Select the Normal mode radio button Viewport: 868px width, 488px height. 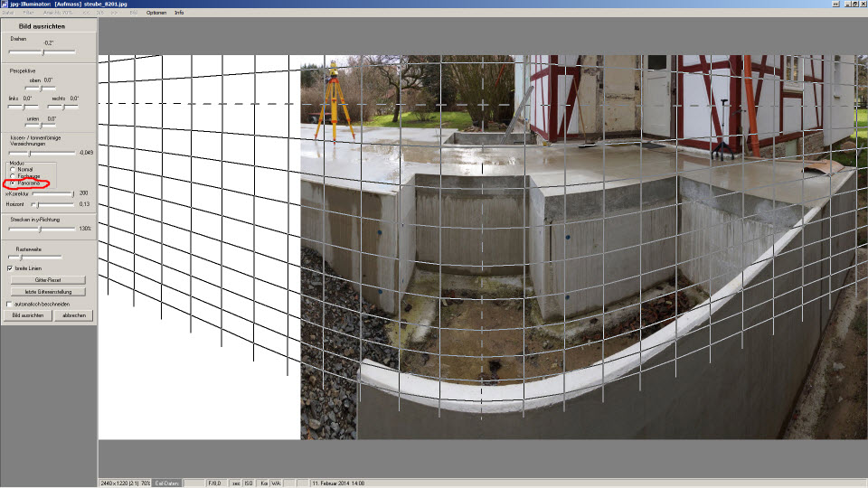[x=13, y=168]
